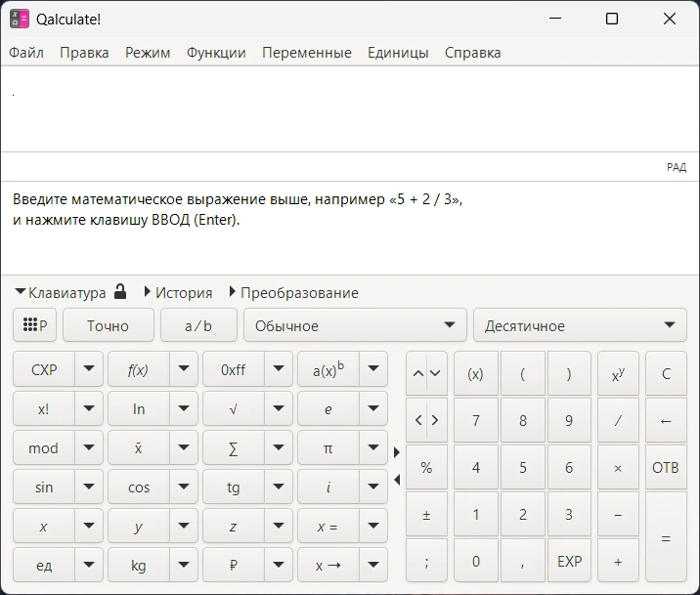Click the ОТВ answer button
Image resolution: width=700 pixels, height=595 pixels.
click(666, 467)
